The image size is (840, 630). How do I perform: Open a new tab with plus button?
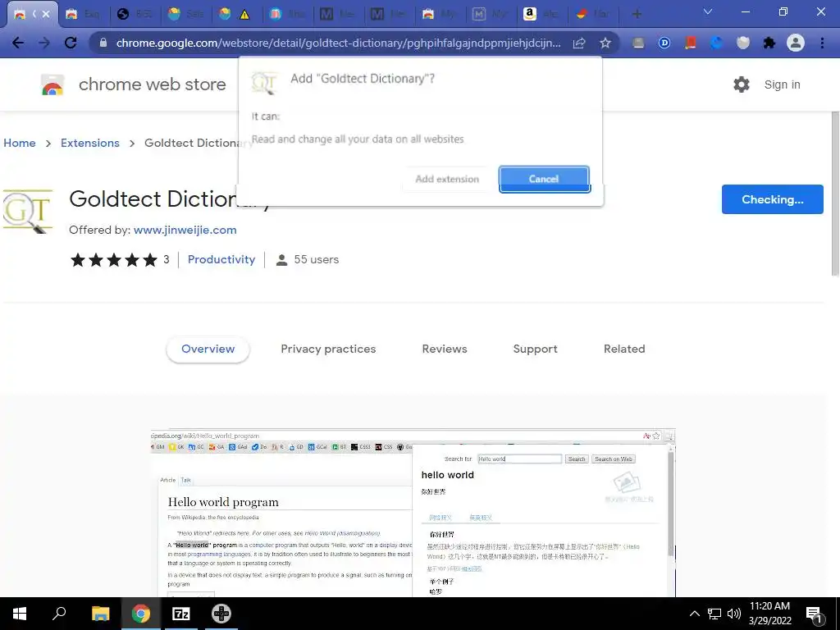(x=637, y=14)
